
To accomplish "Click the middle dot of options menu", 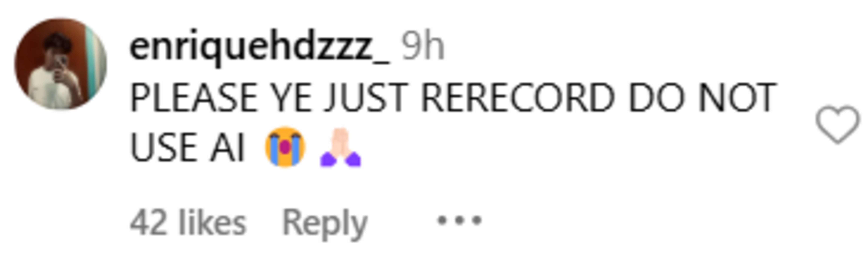I will point(459,220).
